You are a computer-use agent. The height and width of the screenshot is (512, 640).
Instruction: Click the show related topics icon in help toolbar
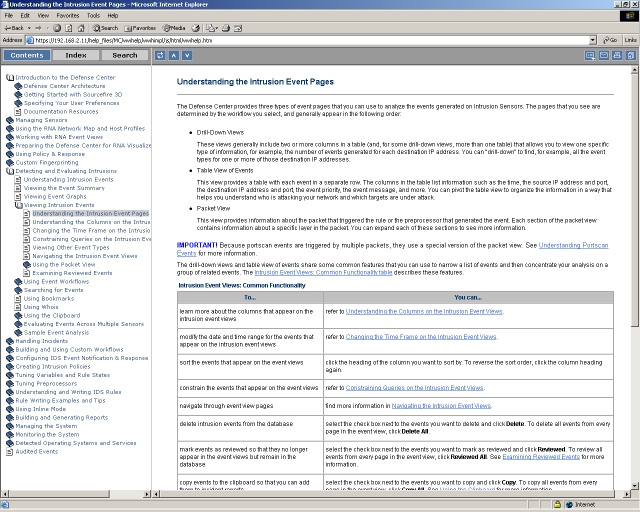(x=590, y=56)
